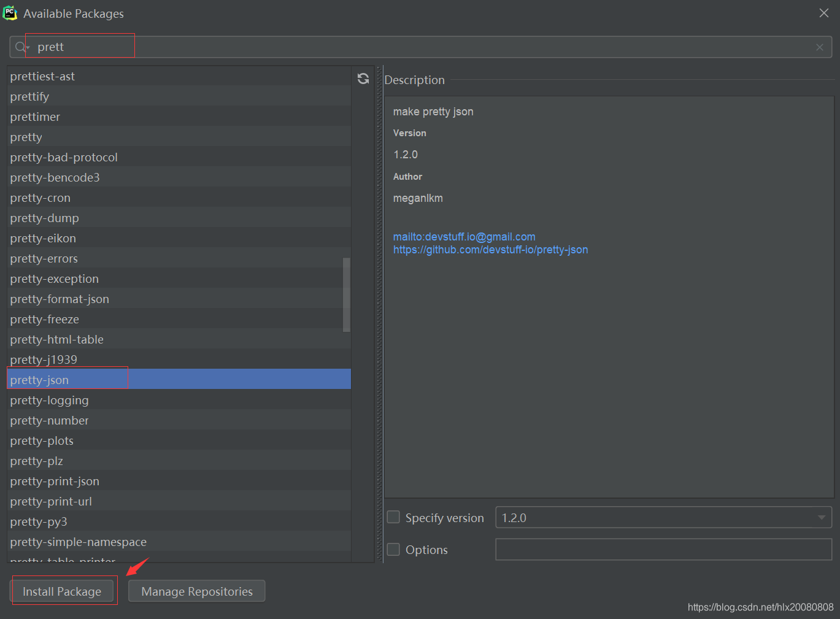
Task: Open the version 1.2.0 dropdown
Action: [663, 517]
